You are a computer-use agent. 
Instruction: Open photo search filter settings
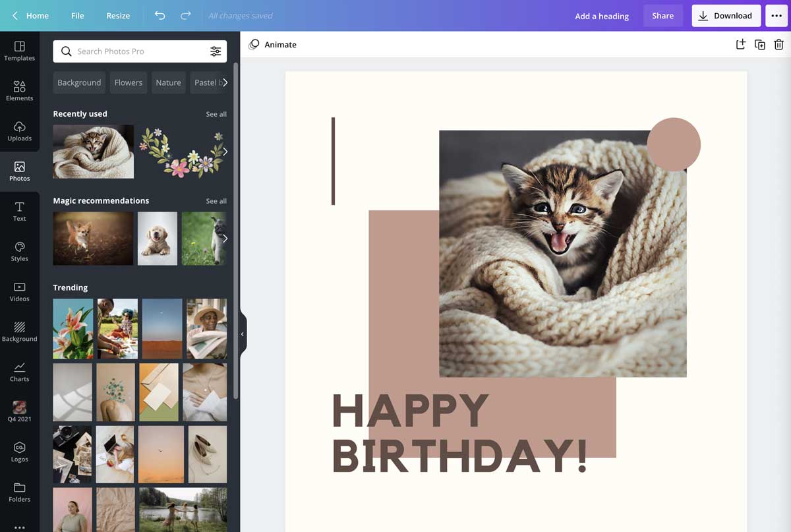216,51
